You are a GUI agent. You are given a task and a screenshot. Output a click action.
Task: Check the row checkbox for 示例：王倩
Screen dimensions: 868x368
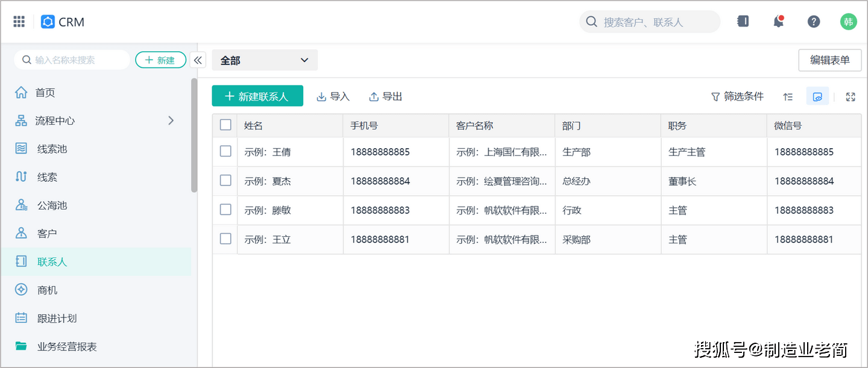click(x=225, y=152)
